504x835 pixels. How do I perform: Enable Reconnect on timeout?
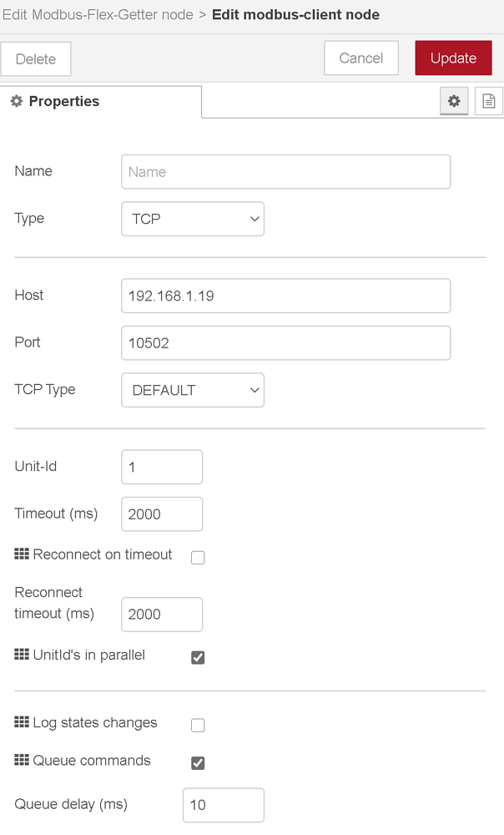point(198,557)
